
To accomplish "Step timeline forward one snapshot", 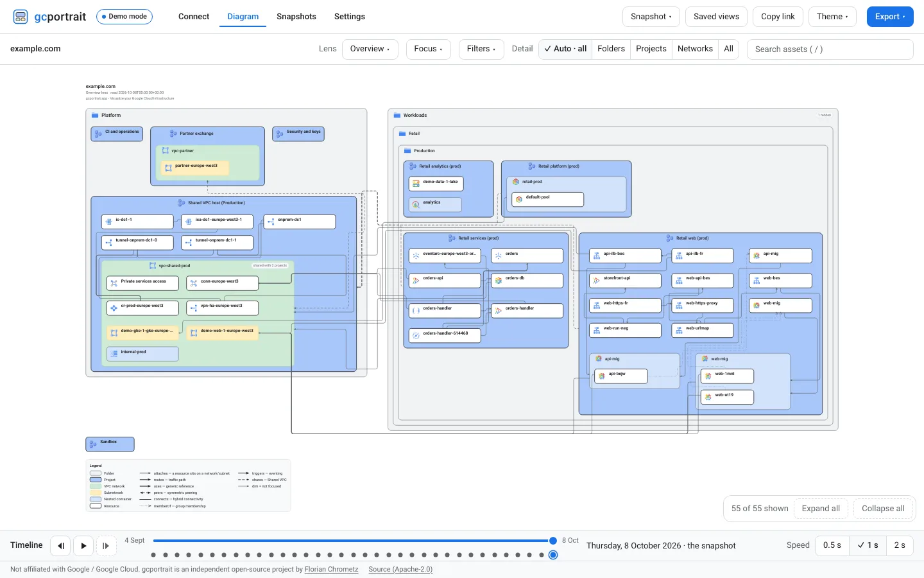I will tap(107, 546).
